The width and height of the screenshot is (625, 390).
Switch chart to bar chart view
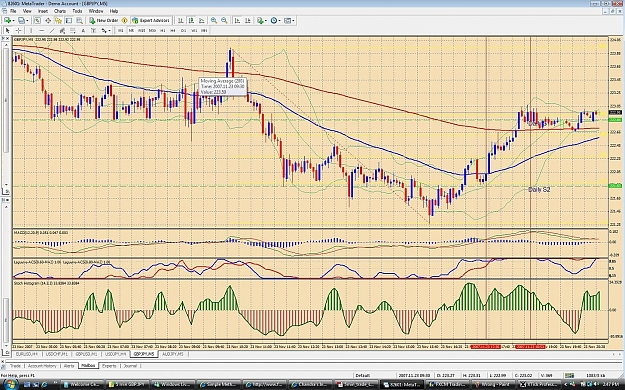point(181,20)
